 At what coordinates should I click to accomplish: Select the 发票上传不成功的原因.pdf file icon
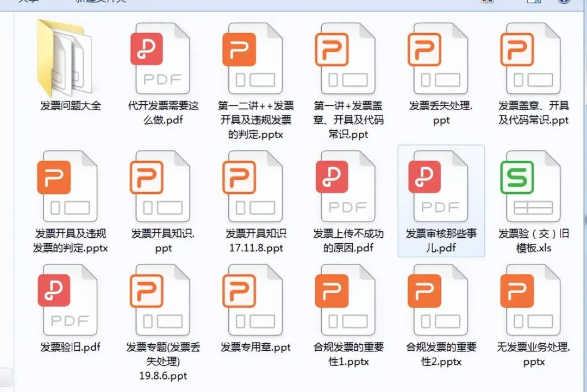[x=345, y=186]
